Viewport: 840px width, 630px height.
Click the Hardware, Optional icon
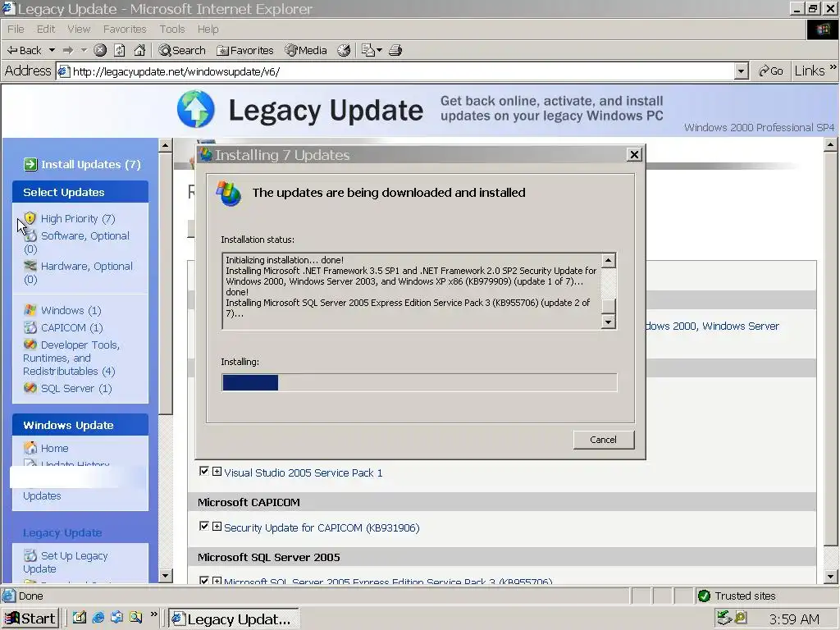tap(30, 266)
